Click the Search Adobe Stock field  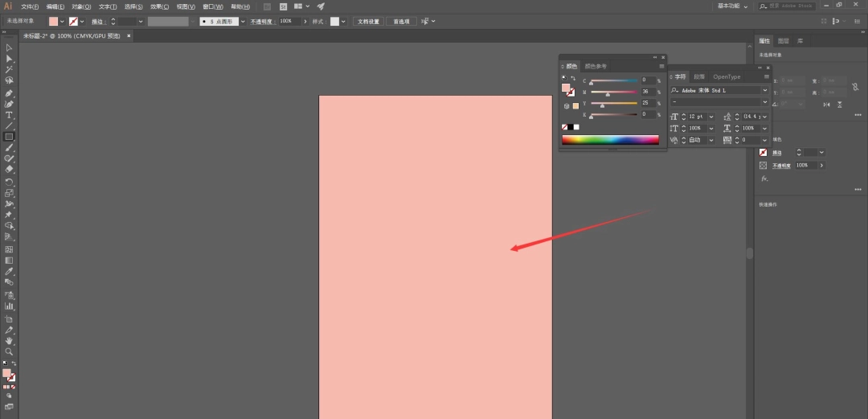coord(786,6)
